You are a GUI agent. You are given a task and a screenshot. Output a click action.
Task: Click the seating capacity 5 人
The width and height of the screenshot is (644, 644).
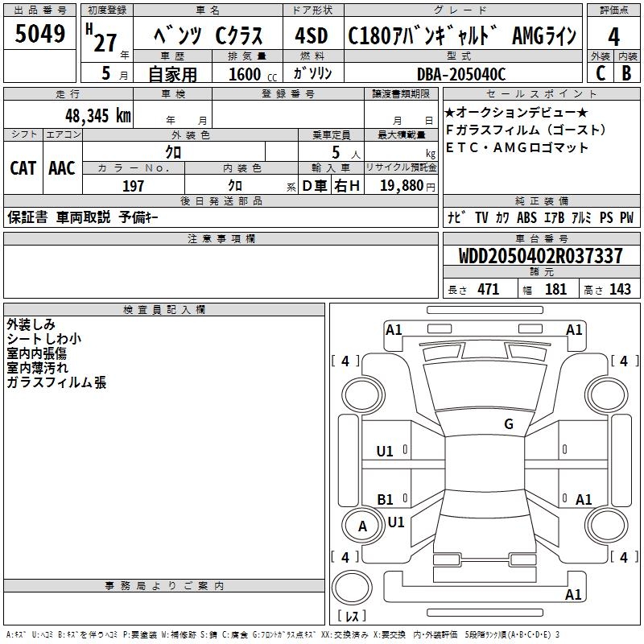click(346, 152)
